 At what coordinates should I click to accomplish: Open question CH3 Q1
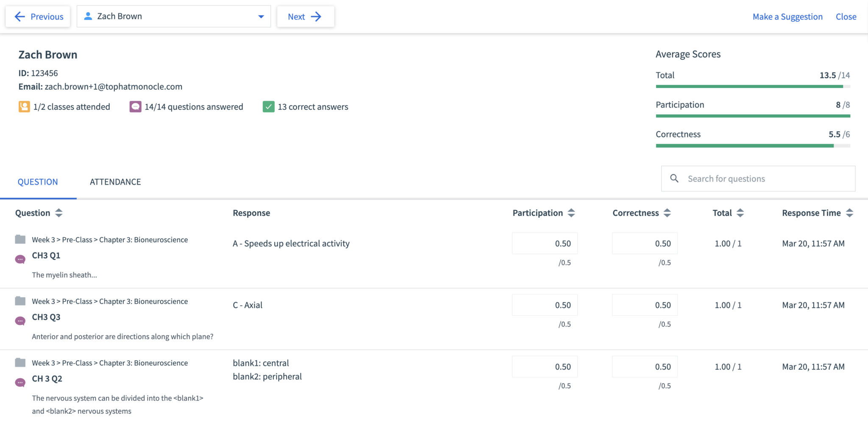(46, 255)
